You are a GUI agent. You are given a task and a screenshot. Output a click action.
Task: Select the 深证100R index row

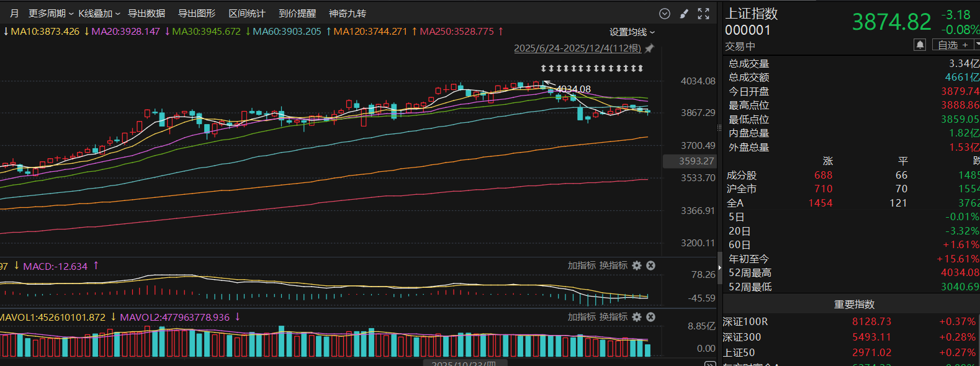(851, 321)
